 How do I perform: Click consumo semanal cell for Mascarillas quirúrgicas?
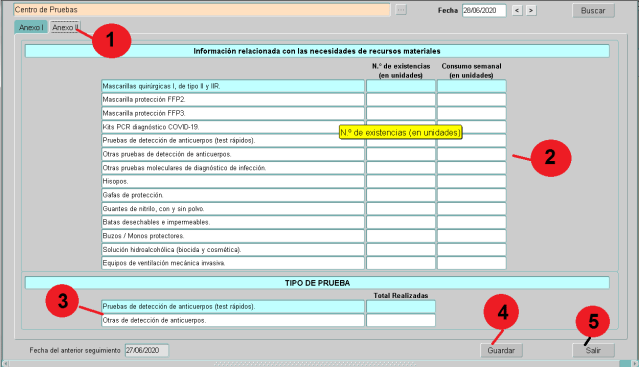(472, 86)
